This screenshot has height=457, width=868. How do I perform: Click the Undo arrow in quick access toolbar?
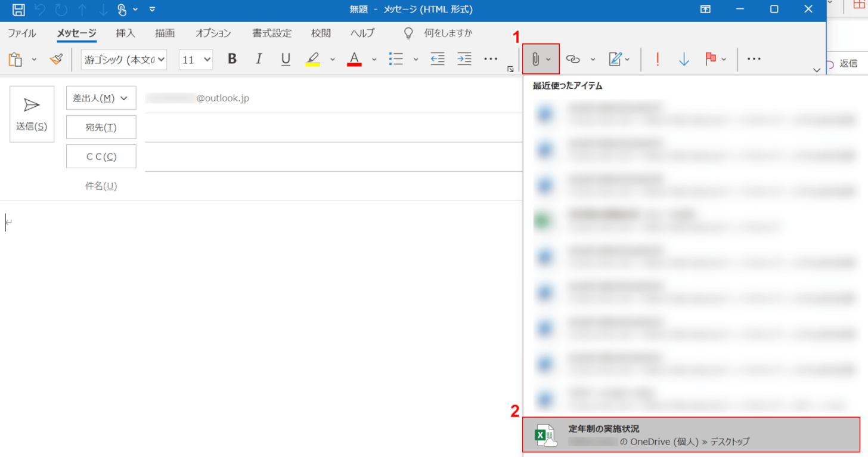40,9
